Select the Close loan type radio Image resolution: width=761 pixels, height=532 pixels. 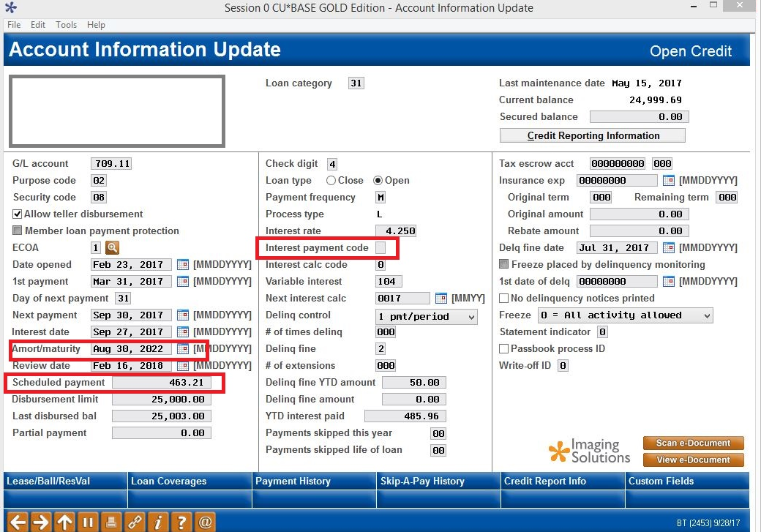point(331,181)
